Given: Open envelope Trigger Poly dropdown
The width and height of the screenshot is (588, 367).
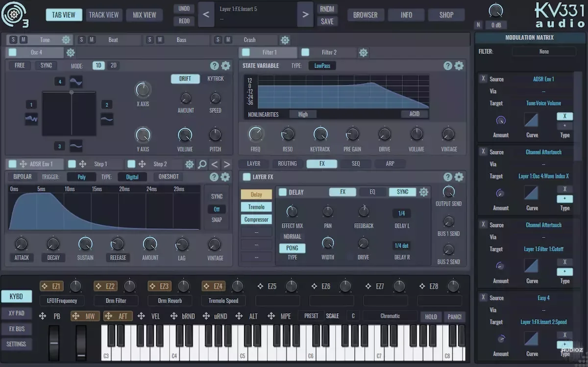Looking at the screenshot, I should 81,177.
